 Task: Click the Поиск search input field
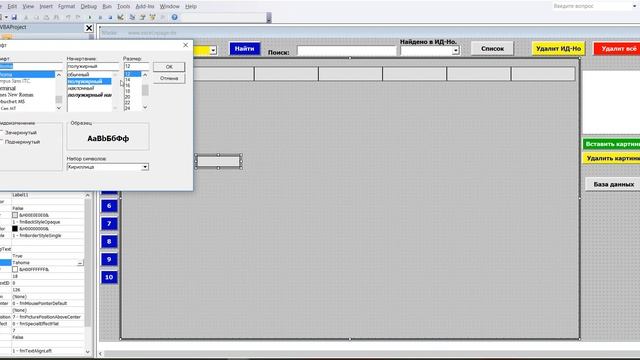click(x=347, y=51)
